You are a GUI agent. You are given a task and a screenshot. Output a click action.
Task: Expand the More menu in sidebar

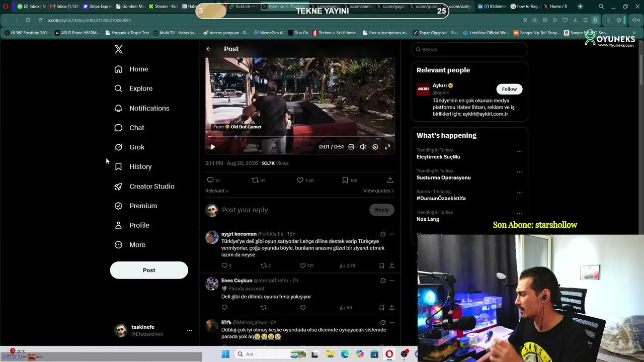130,245
